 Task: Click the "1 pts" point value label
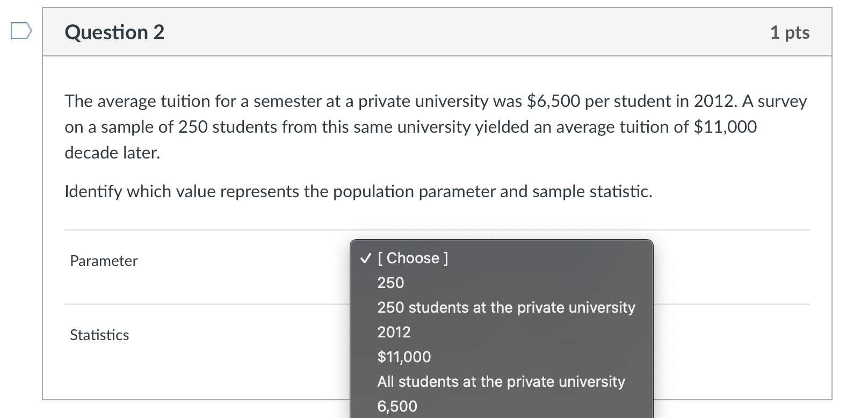790,32
